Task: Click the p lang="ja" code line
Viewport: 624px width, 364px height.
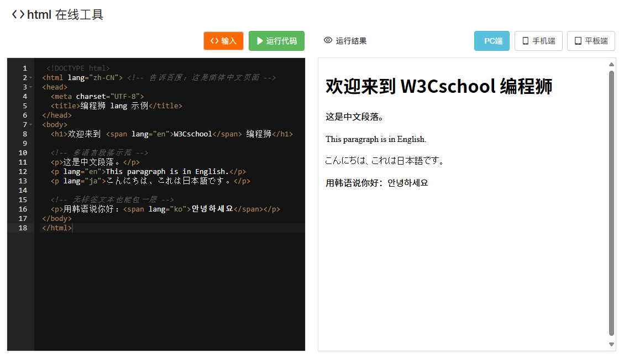Action: pos(150,181)
